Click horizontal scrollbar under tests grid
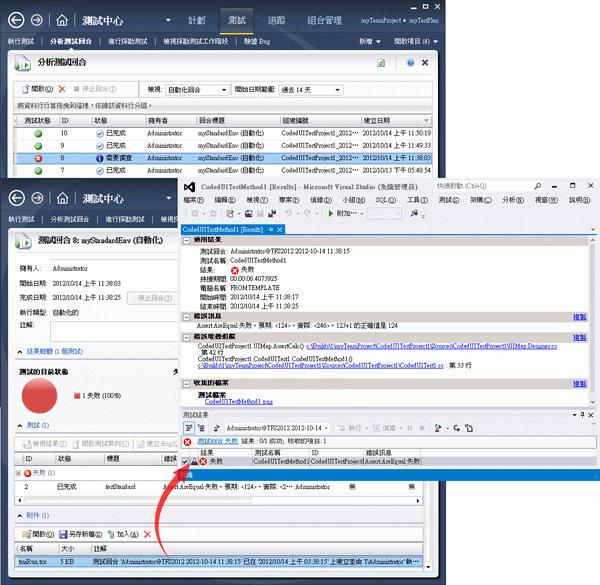The image size is (600, 585). point(218,500)
